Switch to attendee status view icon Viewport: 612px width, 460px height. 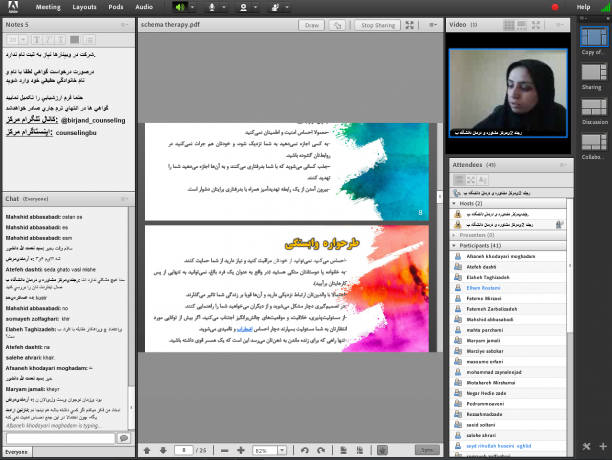click(483, 180)
